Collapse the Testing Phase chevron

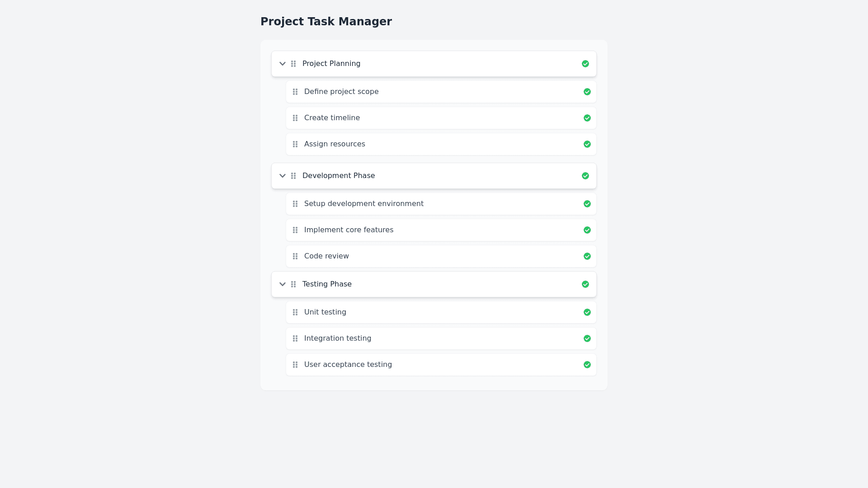pos(283,284)
